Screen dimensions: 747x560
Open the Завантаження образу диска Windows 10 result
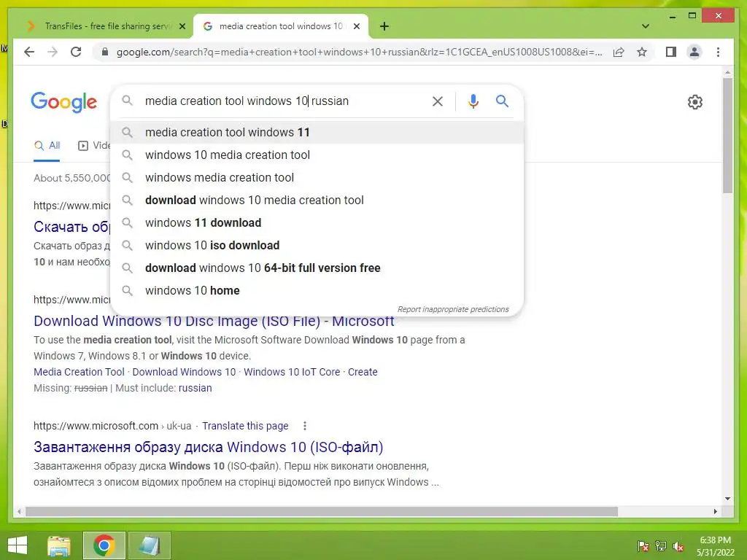pos(208,447)
